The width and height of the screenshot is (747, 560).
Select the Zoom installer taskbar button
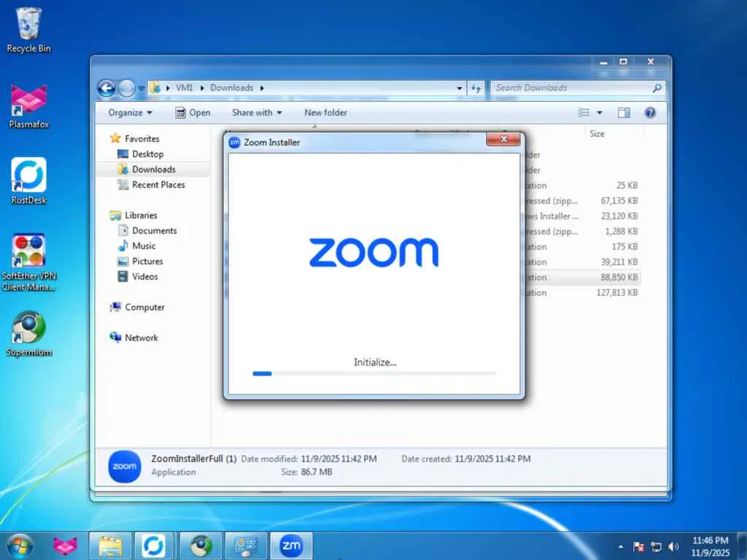click(291, 545)
